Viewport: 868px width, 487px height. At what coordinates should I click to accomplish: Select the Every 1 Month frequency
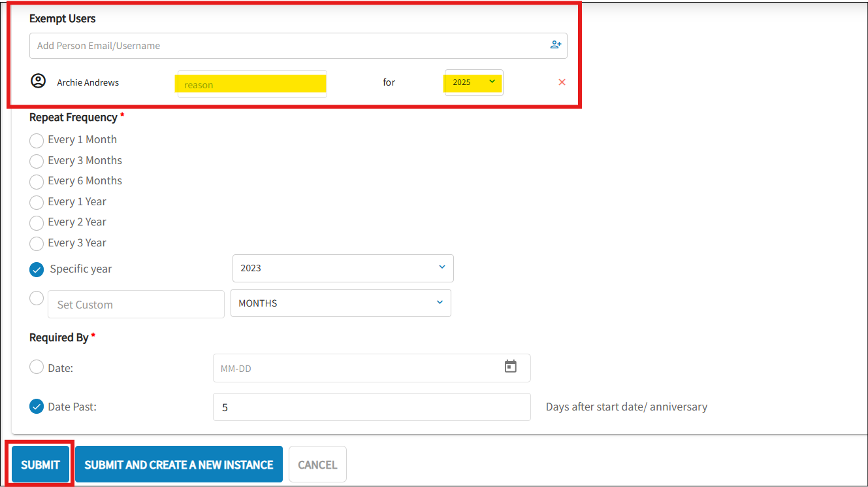pos(37,141)
